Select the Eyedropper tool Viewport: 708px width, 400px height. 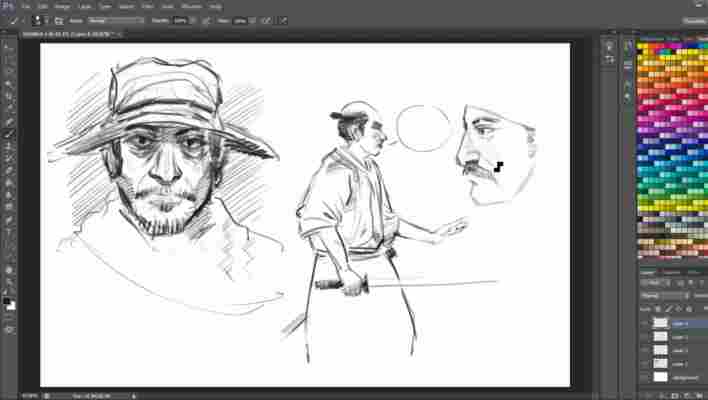(x=9, y=109)
